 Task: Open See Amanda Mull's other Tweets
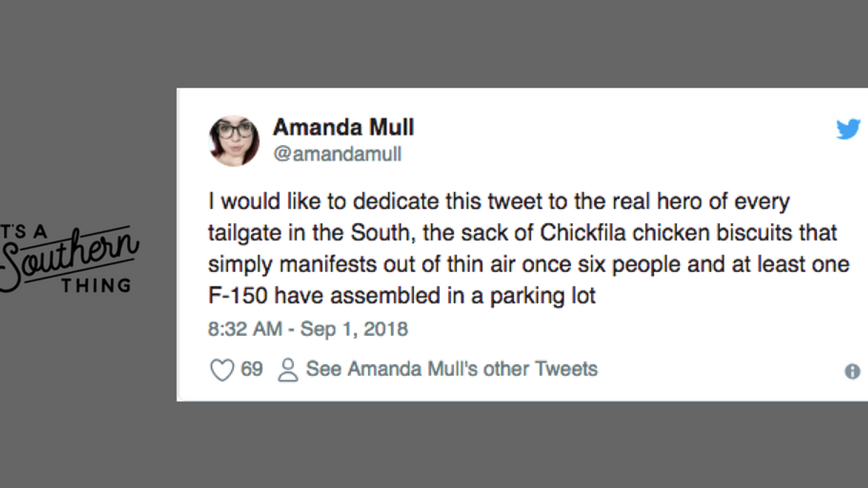click(x=452, y=368)
